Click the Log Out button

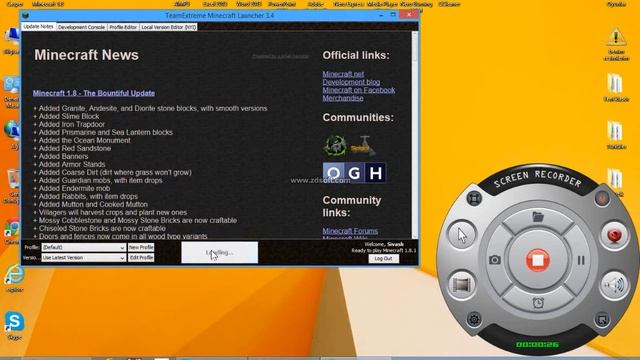(383, 259)
